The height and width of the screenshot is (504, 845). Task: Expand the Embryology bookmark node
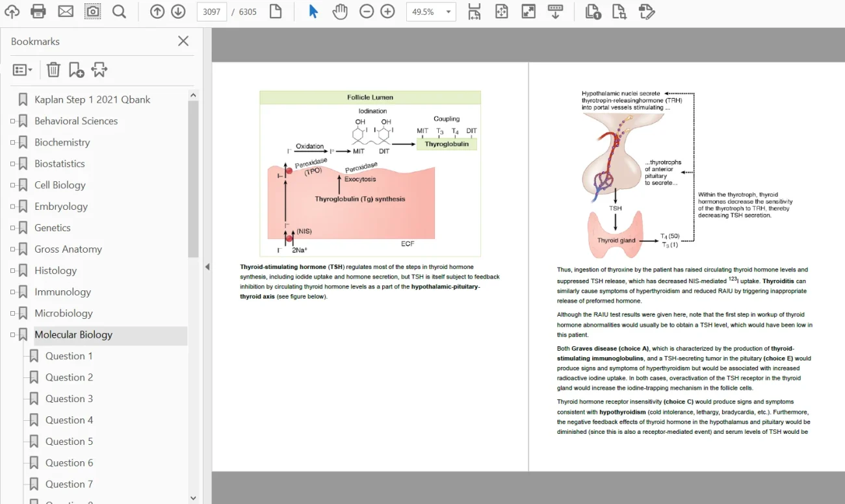click(12, 207)
